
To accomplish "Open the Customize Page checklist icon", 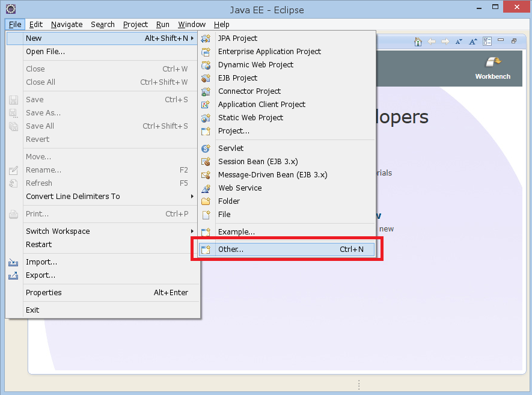I will click(487, 41).
